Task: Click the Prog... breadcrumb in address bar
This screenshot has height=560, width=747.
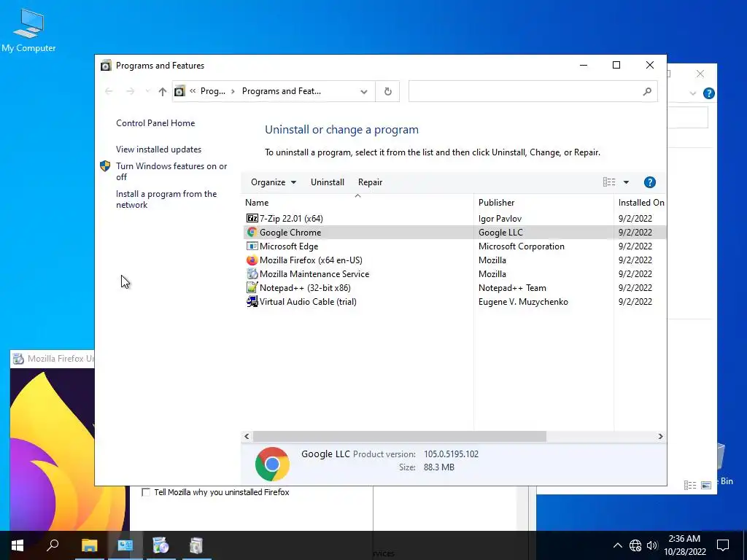Action: click(212, 91)
